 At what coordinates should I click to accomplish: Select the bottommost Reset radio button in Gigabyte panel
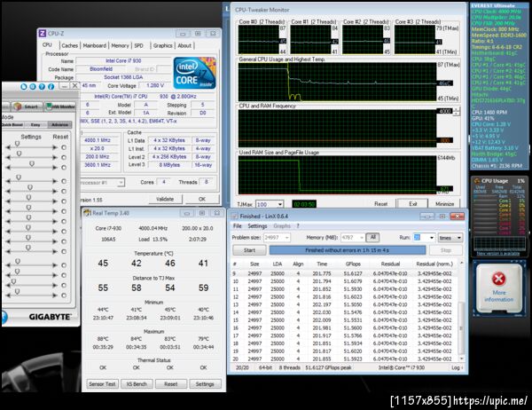click(64, 296)
